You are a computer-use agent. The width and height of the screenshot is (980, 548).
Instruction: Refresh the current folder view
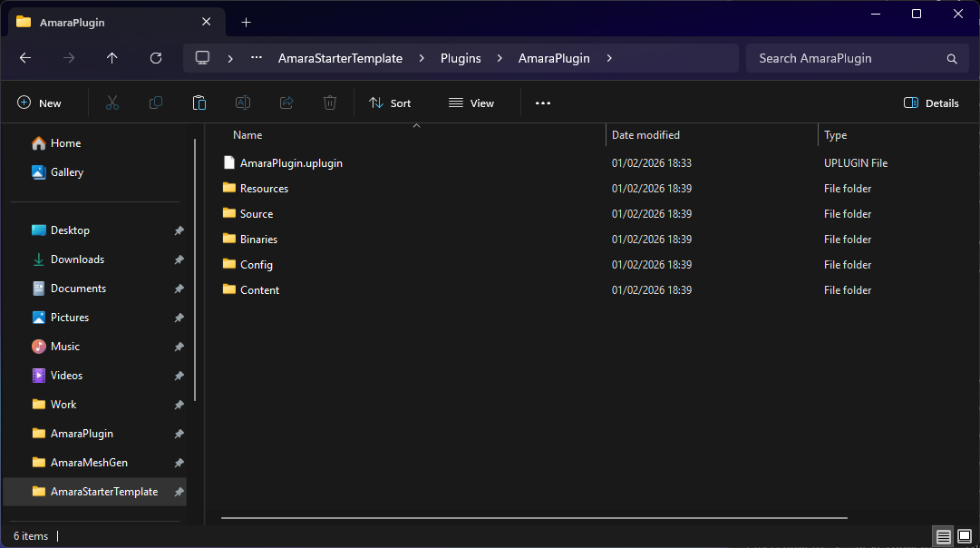pyautogui.click(x=156, y=58)
